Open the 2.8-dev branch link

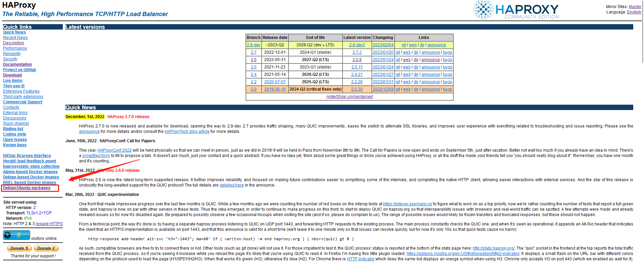[x=254, y=45]
